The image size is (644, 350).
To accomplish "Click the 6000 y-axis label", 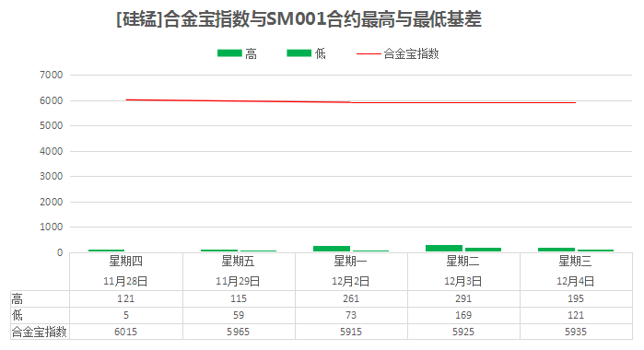I will pos(52,100).
